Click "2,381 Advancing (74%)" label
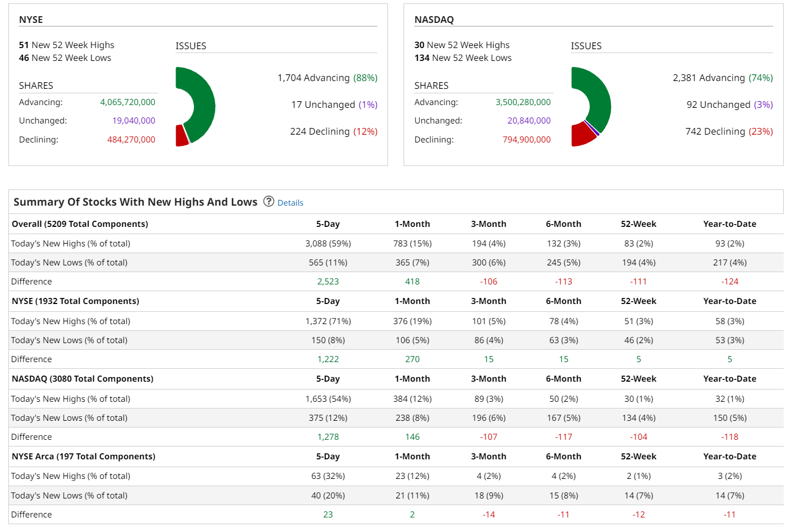 click(723, 78)
